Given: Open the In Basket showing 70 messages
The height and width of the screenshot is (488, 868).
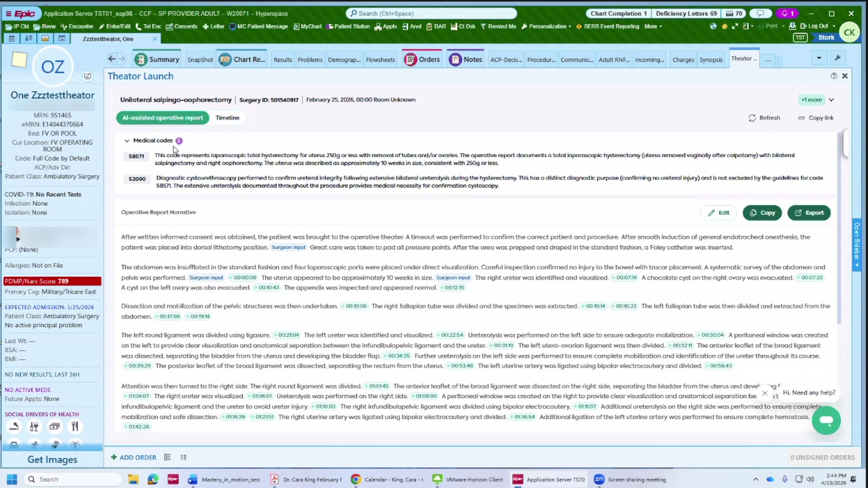Looking at the screenshot, I should point(733,13).
